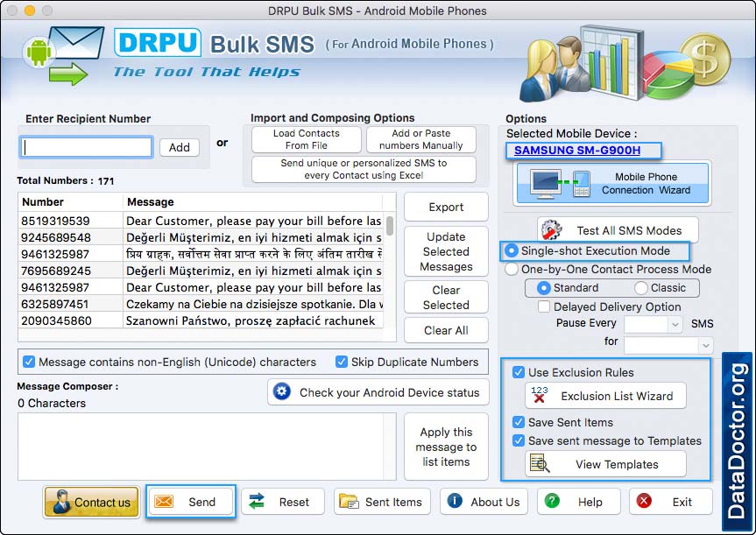Click Update Selected Messages
The image size is (756, 535).
coord(446,251)
